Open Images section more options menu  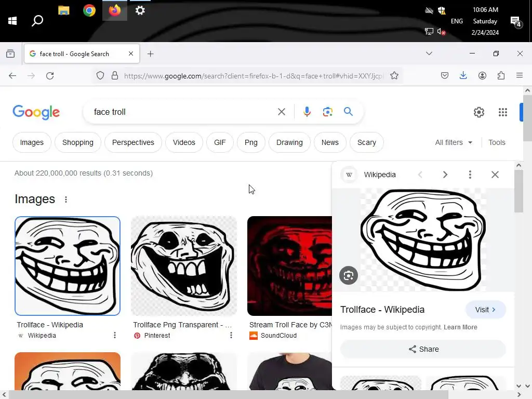pos(66,199)
